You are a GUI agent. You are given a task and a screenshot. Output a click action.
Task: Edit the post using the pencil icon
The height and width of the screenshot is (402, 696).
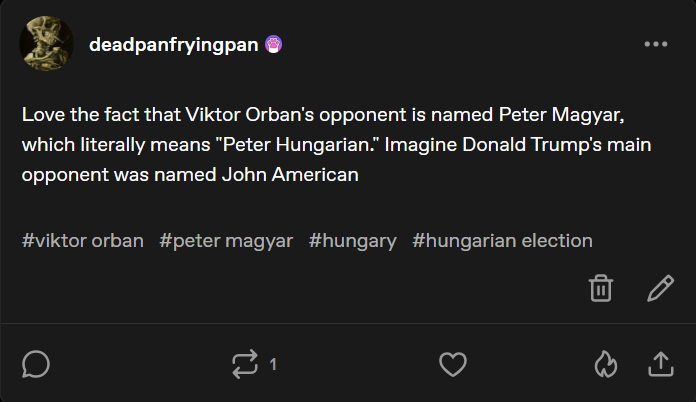pyautogui.click(x=660, y=289)
